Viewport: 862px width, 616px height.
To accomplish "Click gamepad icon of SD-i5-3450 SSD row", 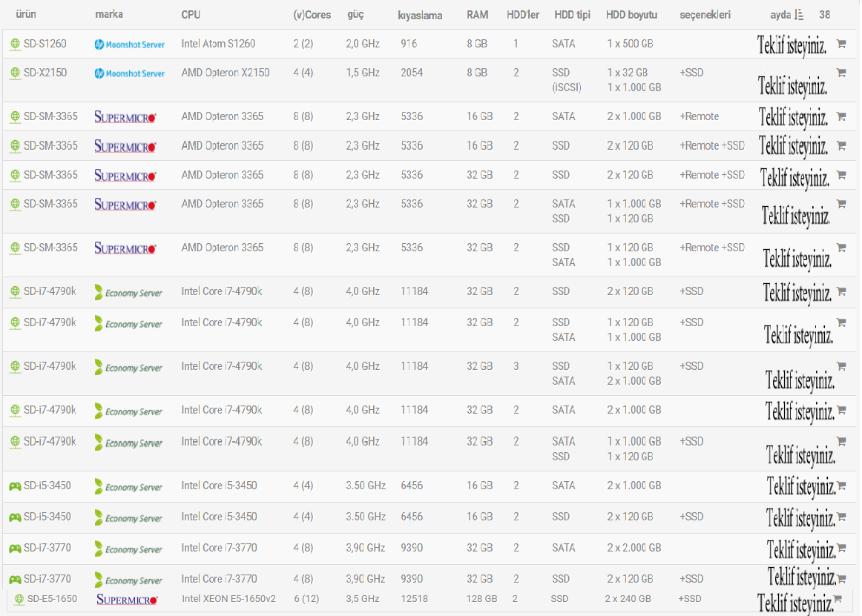I will coord(15,517).
